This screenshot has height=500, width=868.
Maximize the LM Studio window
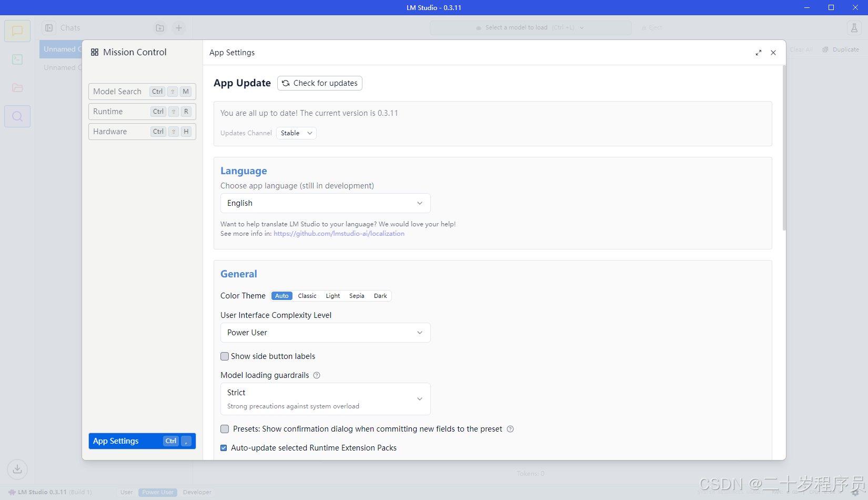[831, 7]
